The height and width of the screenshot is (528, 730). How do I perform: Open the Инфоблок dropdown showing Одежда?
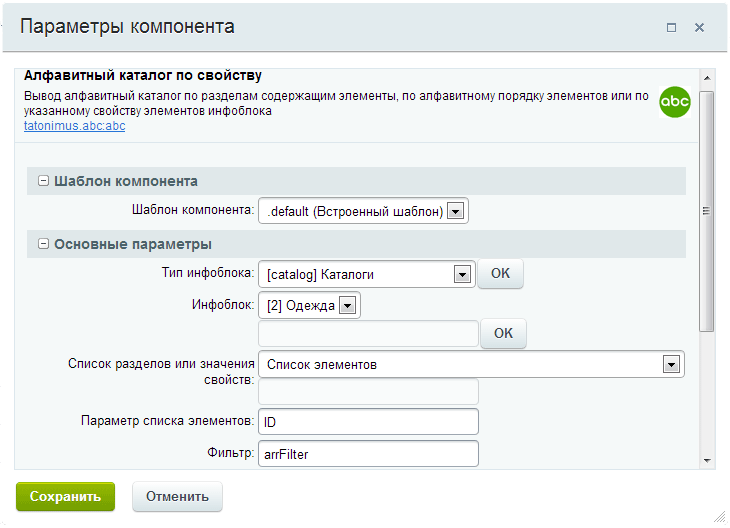[x=348, y=306]
